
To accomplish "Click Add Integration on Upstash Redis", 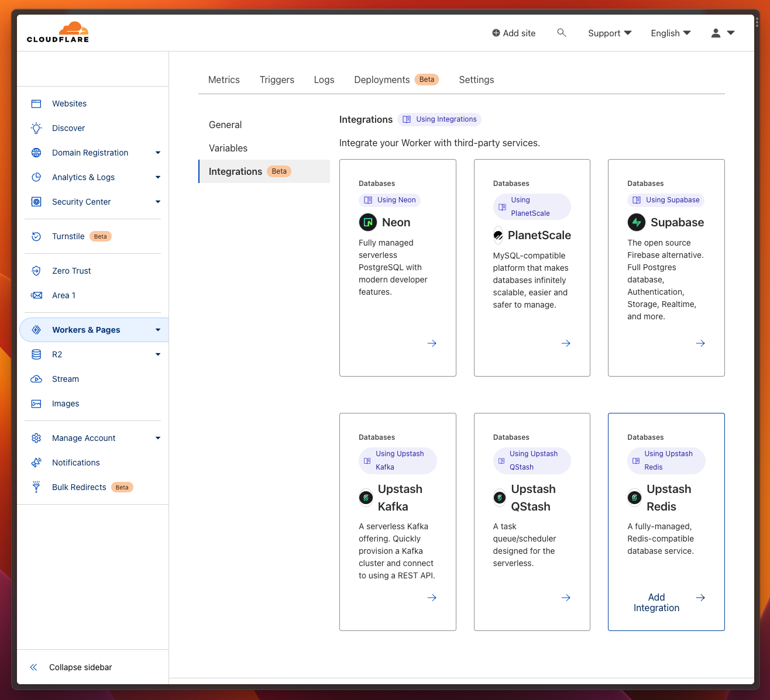I will click(x=656, y=602).
